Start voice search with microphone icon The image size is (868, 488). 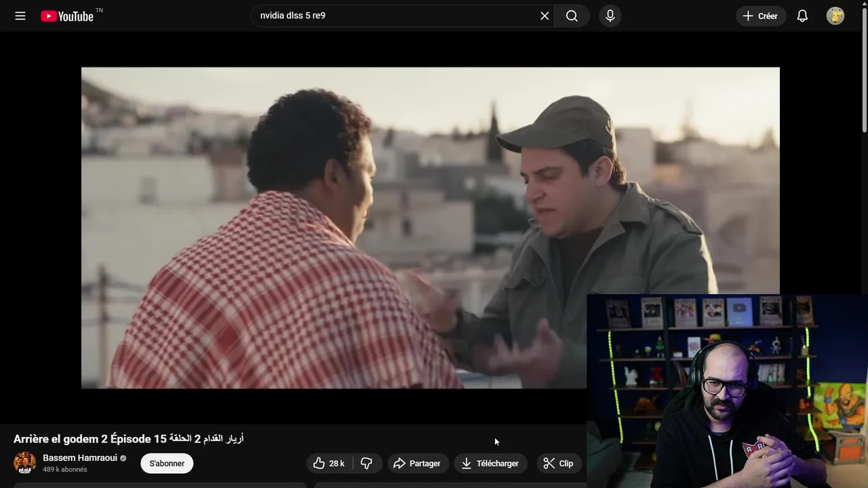(x=610, y=16)
